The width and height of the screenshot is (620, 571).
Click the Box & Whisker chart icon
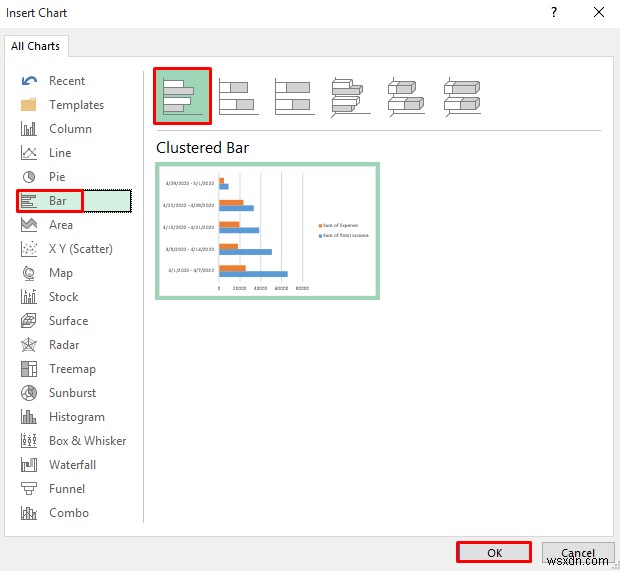click(x=28, y=441)
